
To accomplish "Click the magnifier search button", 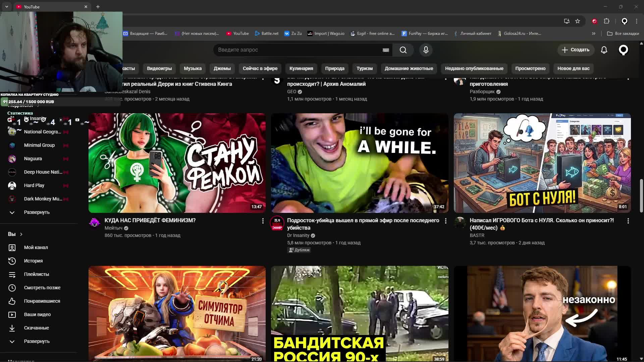I will pos(403,50).
